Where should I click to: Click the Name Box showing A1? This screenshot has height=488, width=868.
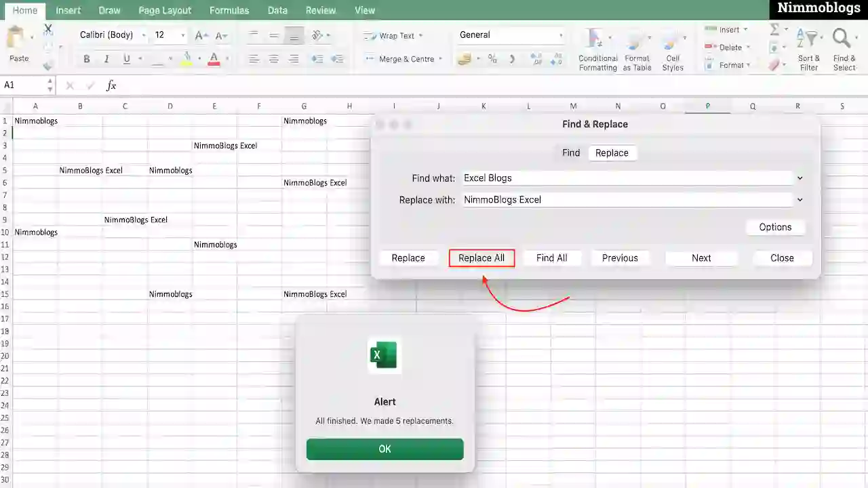pyautogui.click(x=24, y=85)
